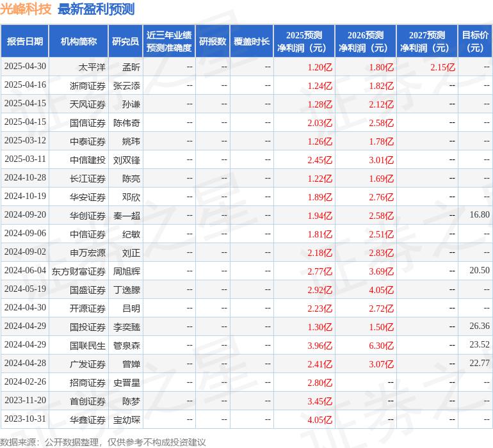This screenshot has width=493, height=448.
Task: Click the institution 华创证券
Action: [88, 215]
